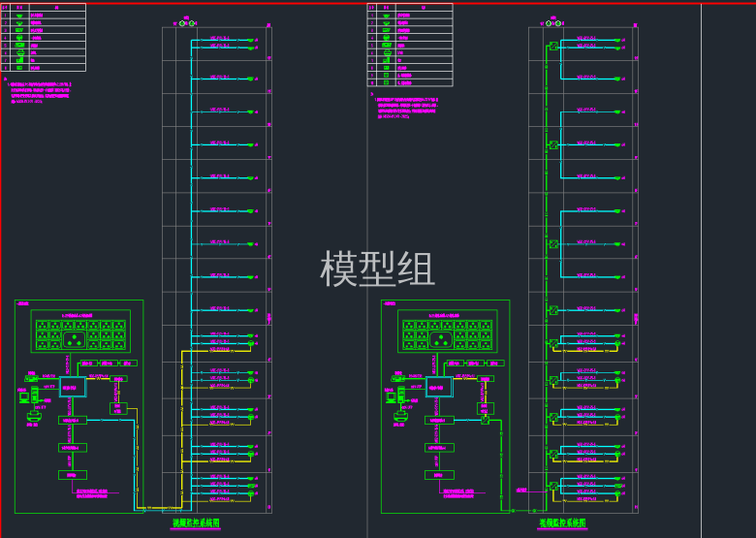Click the computer monitor icon in left diagram
Image resolution: width=756 pixels, height=538 pixels.
23,396
